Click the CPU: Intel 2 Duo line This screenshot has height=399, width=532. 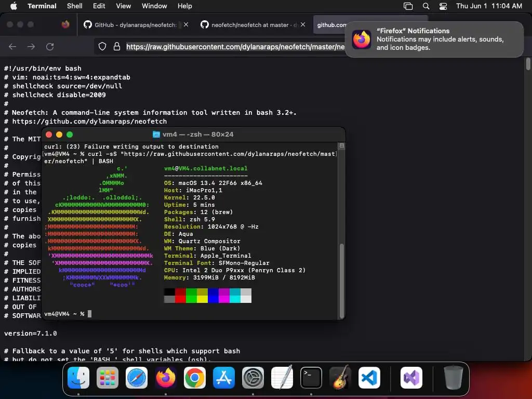coord(235,270)
